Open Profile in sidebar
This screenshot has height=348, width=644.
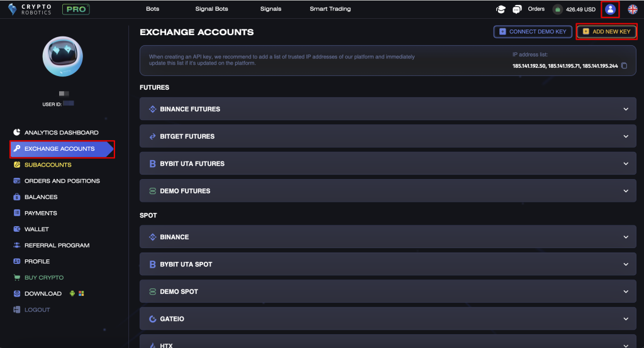pyautogui.click(x=37, y=261)
